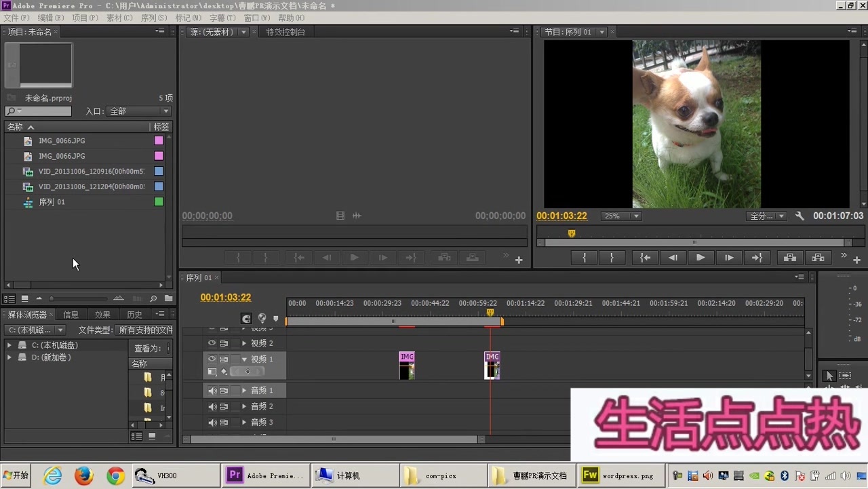868x489 pixels.
Task: Switch Project panel to list view
Action: click(9, 298)
